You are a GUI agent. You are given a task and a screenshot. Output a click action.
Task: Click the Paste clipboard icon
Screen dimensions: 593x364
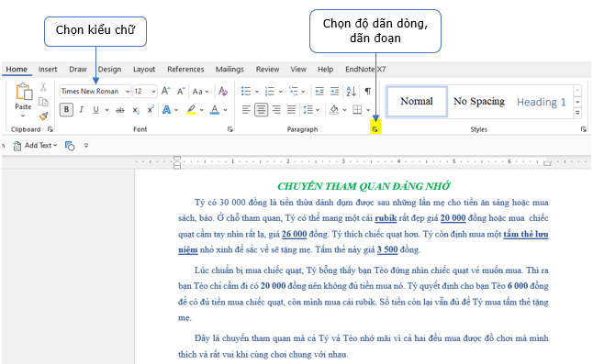pyautogui.click(x=24, y=92)
